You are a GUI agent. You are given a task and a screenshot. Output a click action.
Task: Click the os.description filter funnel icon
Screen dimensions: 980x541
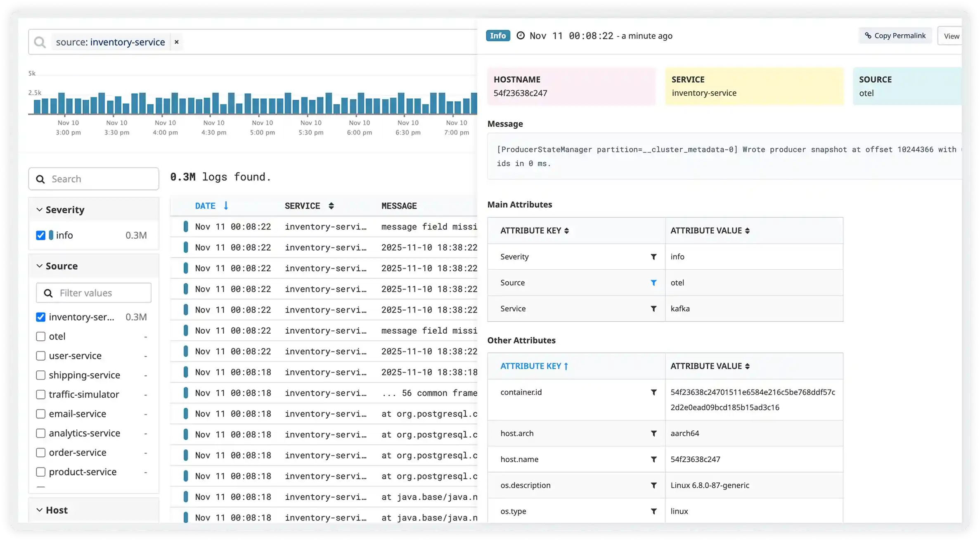click(x=653, y=485)
